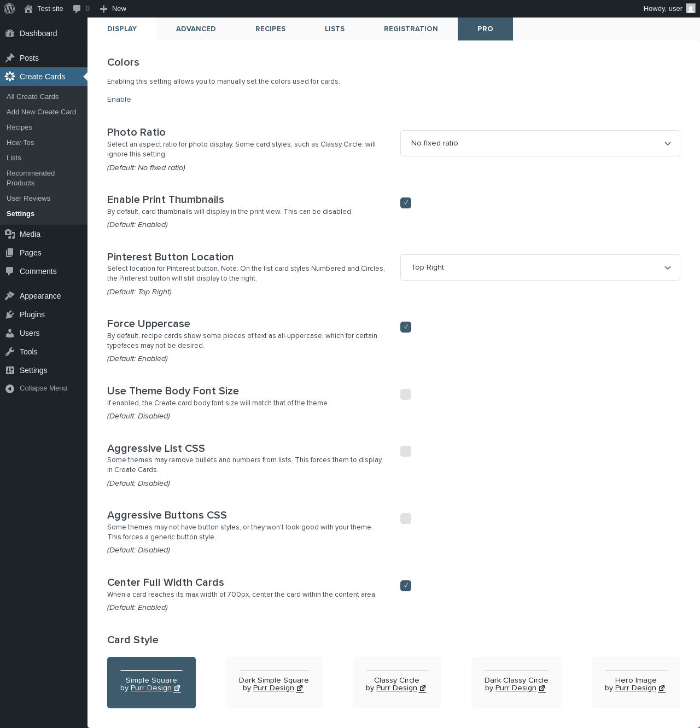Switch to the Advanced tab
Viewport: 700px width, 728px height.
pyautogui.click(x=196, y=29)
